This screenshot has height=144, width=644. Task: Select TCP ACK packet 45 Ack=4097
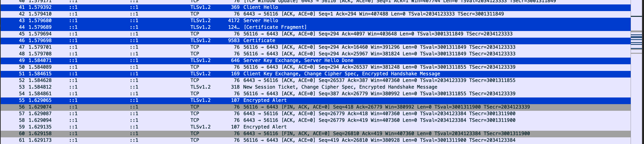click(315, 34)
